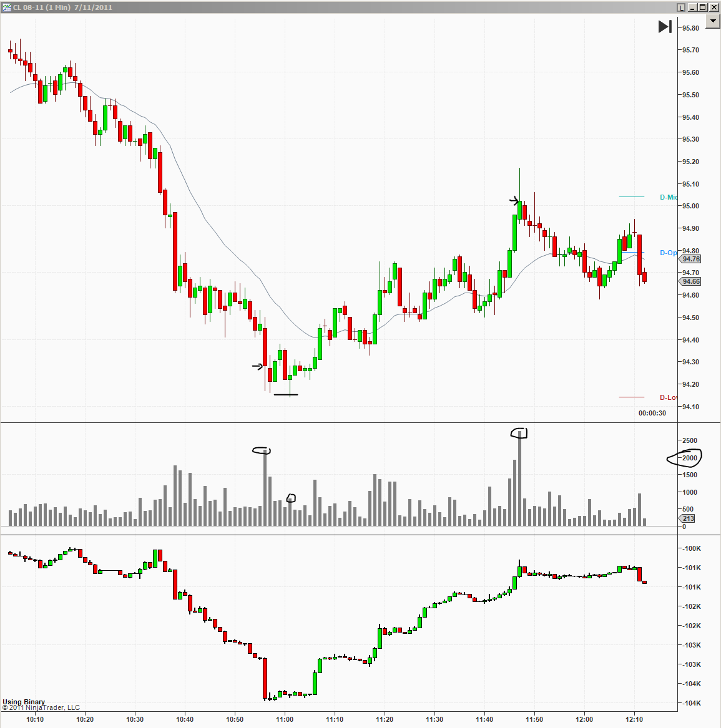
Task: Click the 94.10 price axis label
Action: coord(690,407)
